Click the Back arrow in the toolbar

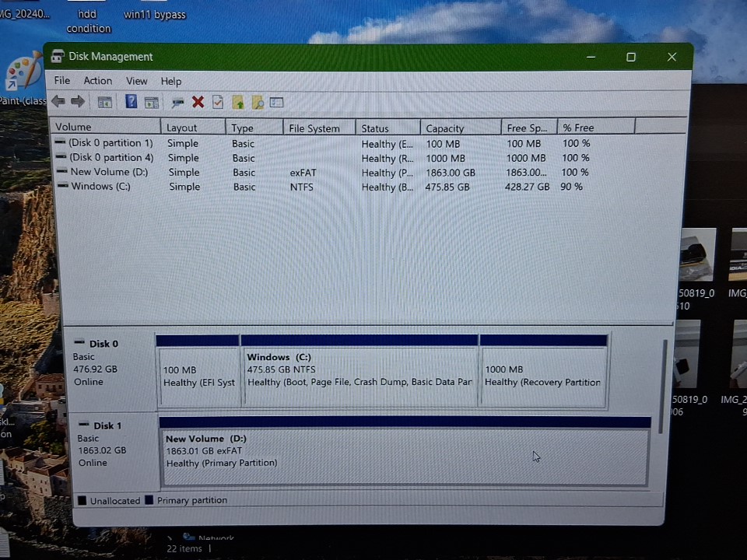tap(58, 101)
